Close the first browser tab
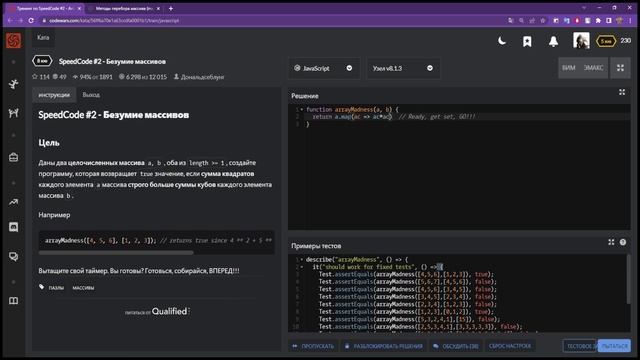This screenshot has width=640, height=360. pos(79,9)
